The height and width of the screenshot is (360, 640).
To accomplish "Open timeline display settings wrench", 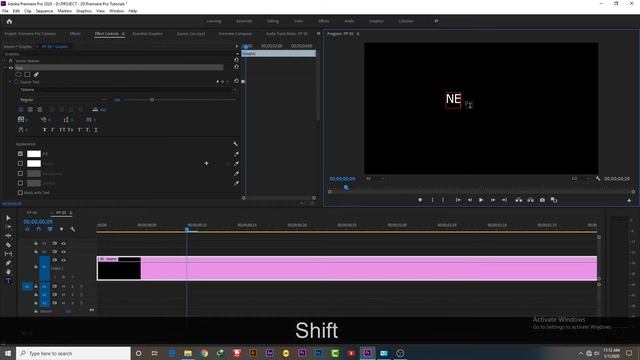I will click(73, 229).
